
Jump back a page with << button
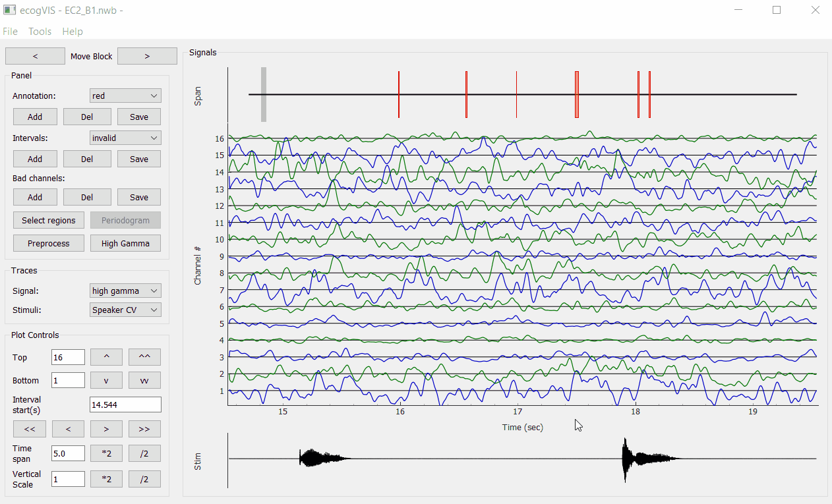[x=30, y=429]
